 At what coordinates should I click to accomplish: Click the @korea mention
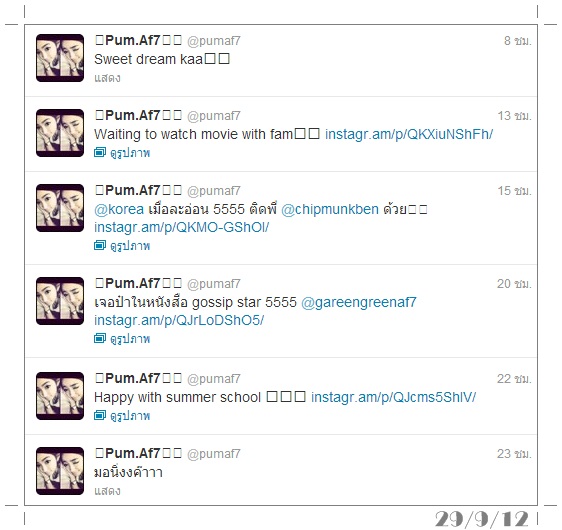click(119, 209)
